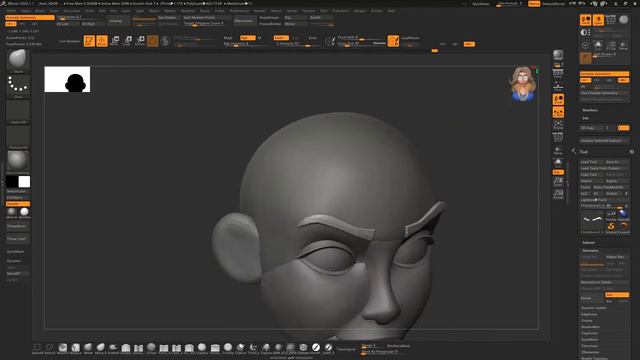
Task: Expand the Info section
Action: (x=585, y=118)
